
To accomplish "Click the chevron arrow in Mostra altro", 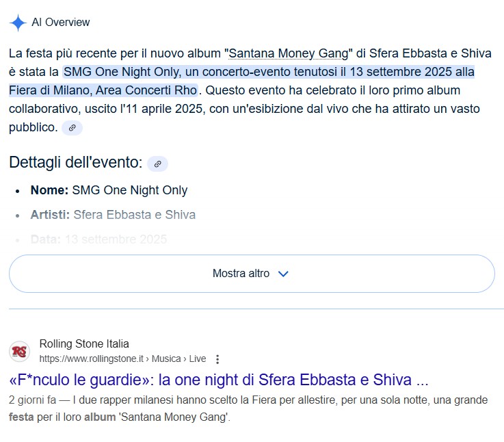I will [x=283, y=274].
